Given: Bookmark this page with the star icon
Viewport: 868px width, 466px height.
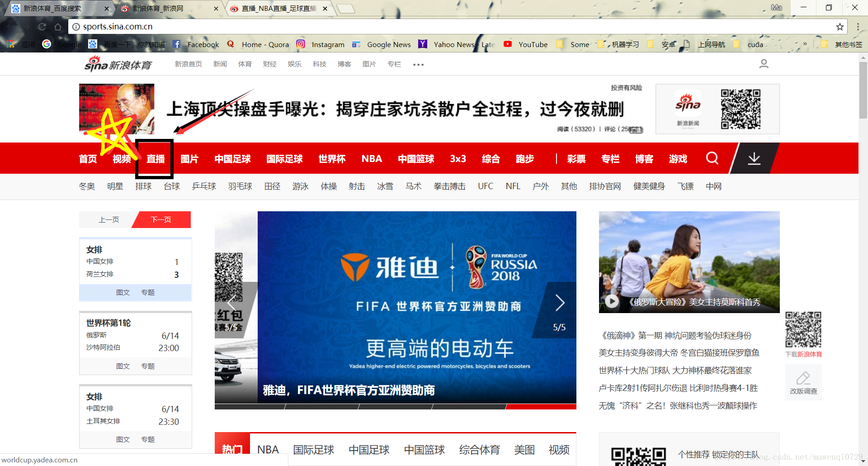Looking at the screenshot, I should click(840, 27).
